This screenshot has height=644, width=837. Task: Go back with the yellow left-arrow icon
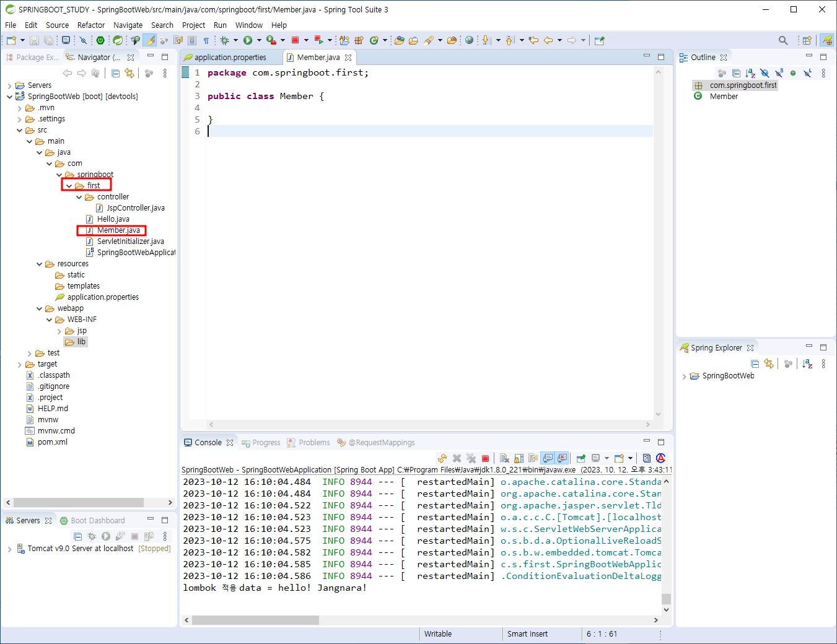[548, 40]
